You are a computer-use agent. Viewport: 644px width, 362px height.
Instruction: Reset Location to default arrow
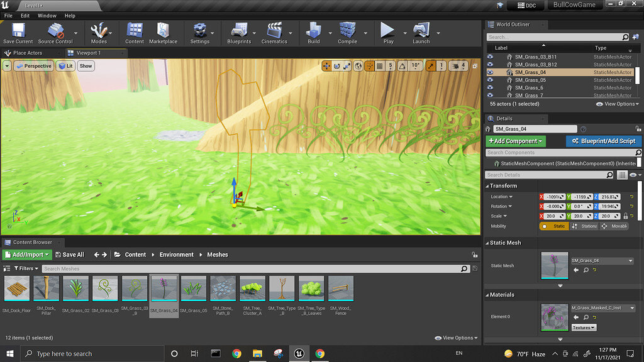click(x=631, y=197)
